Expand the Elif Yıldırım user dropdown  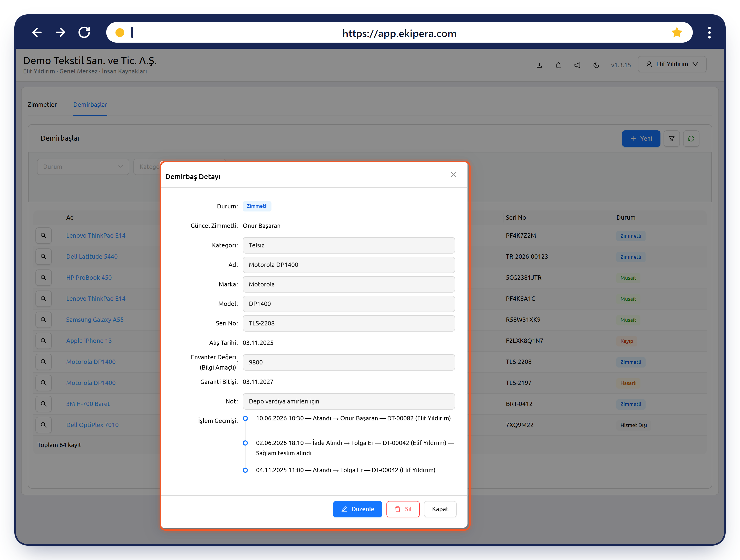point(672,64)
